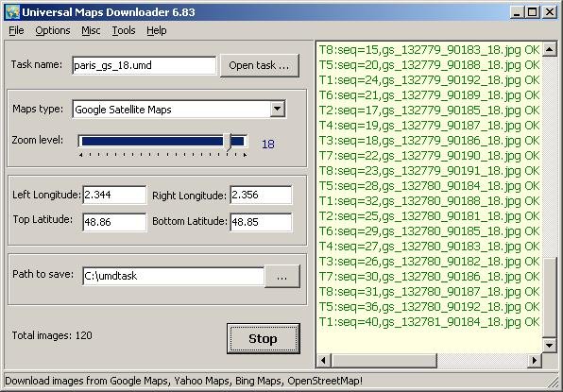Click the zoom level value 18
This screenshot has width=563, height=392.
pyautogui.click(x=268, y=145)
